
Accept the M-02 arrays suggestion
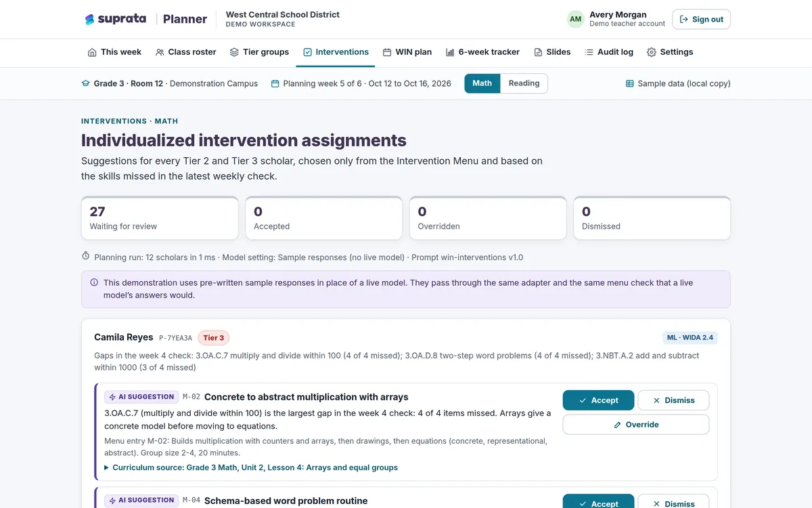click(x=598, y=400)
